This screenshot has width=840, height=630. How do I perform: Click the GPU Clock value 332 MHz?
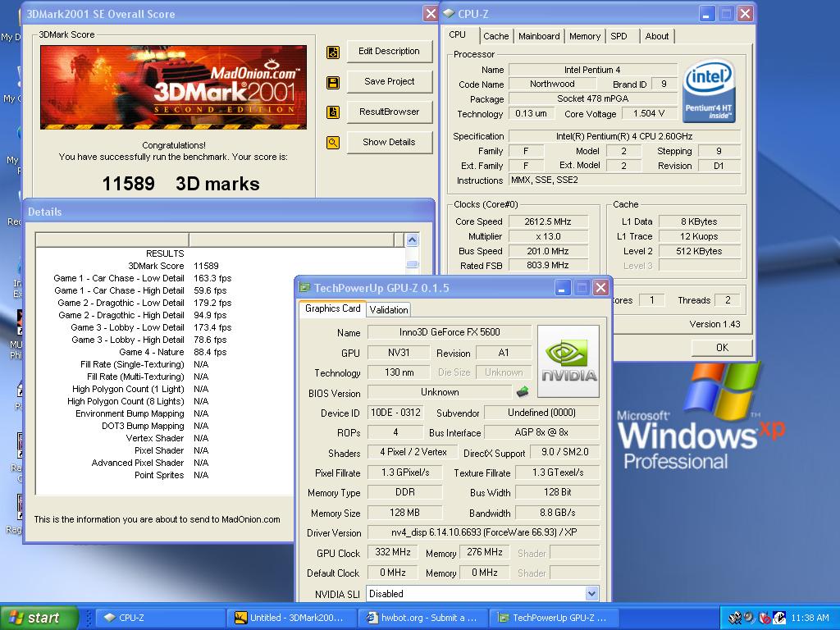[393, 552]
